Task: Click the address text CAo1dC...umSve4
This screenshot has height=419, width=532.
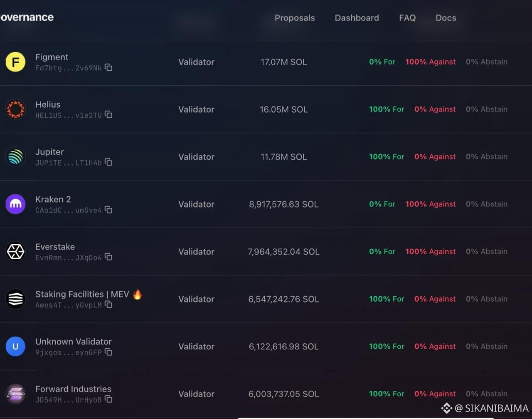Action: 69,210
